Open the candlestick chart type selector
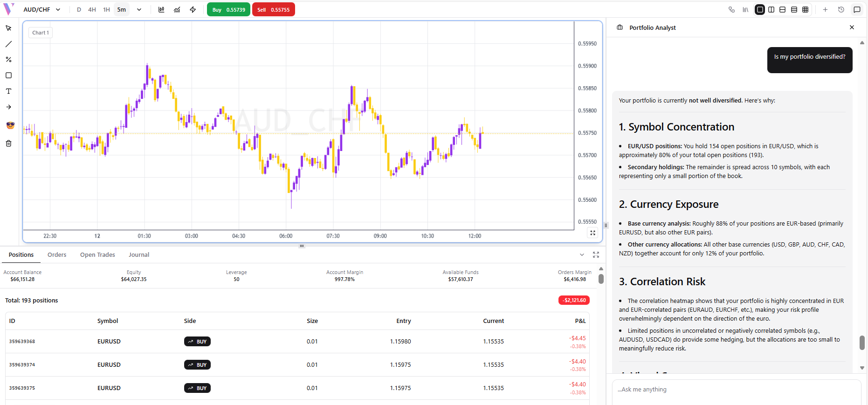Viewport: 868px width, 405px height. tap(161, 10)
